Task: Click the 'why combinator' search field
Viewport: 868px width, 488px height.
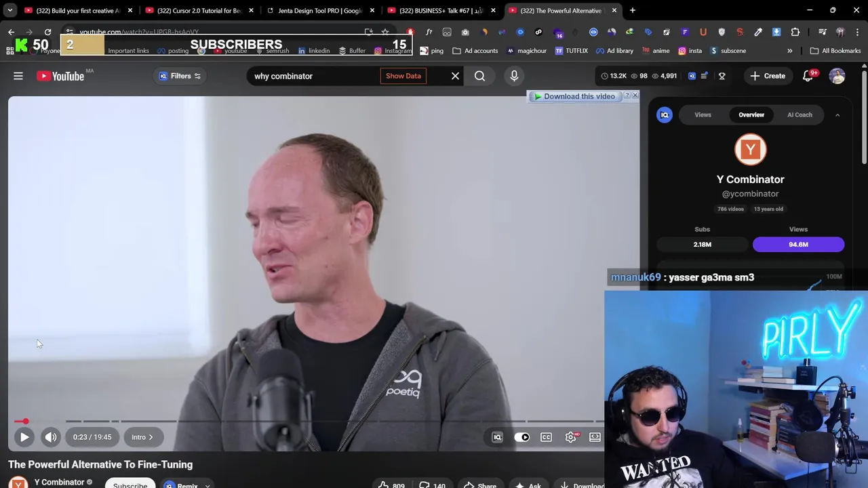Action: pyautogui.click(x=312, y=76)
